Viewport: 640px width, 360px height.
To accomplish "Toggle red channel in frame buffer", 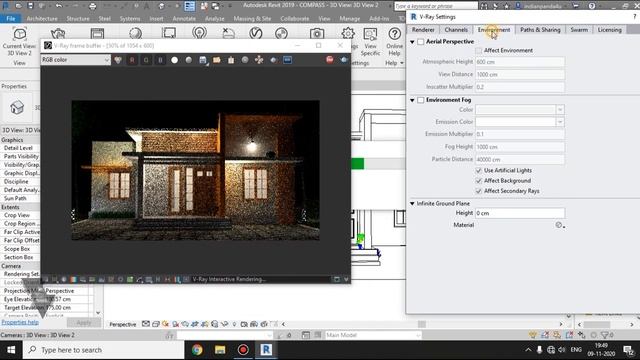I will (132, 60).
